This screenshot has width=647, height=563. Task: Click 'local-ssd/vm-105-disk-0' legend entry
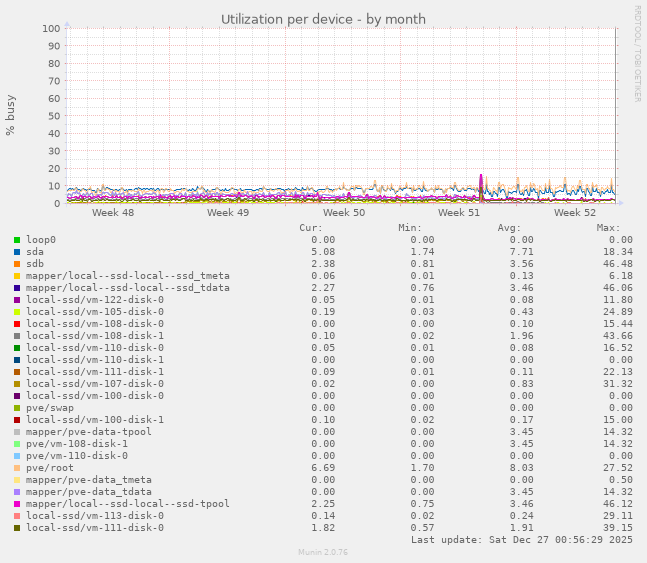tap(95, 312)
